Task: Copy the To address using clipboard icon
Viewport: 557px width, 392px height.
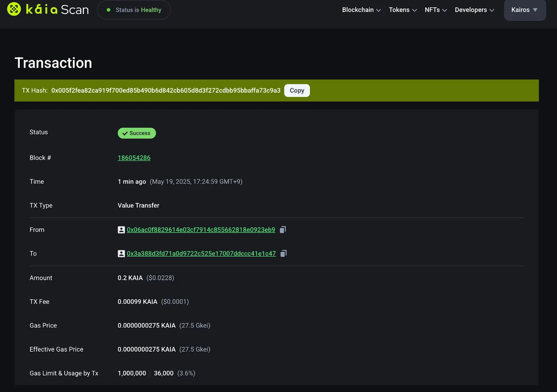Action: pos(283,254)
